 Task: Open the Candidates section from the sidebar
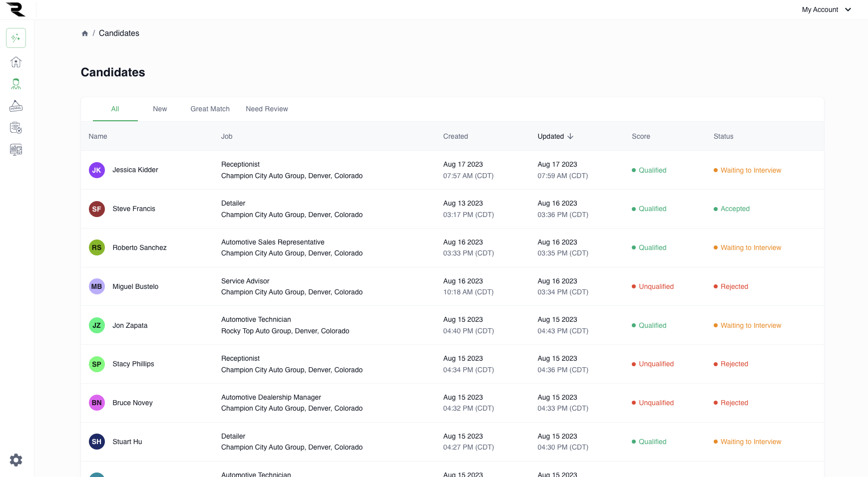[15, 84]
